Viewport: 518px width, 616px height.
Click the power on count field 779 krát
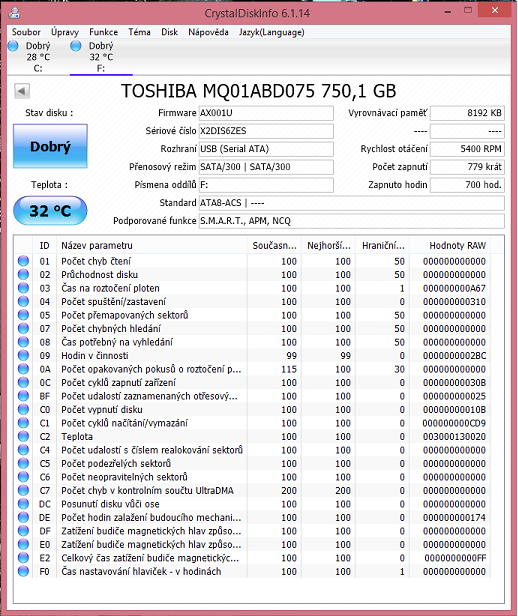pos(467,167)
